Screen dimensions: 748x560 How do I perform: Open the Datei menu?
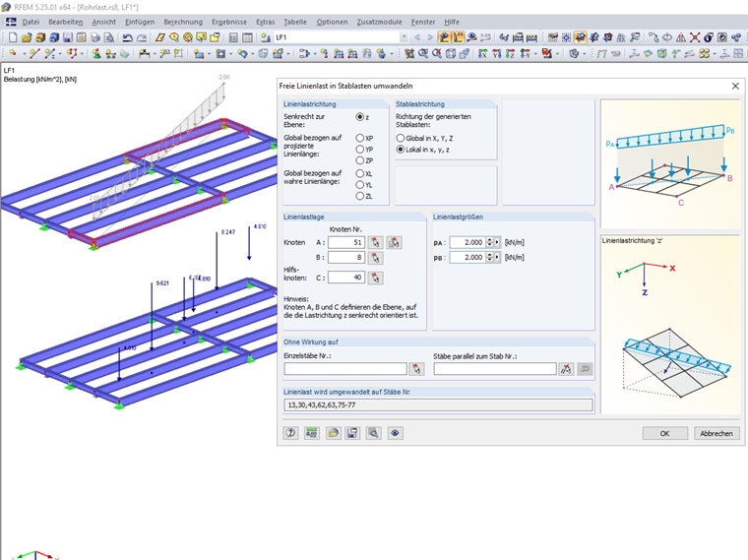click(x=31, y=22)
